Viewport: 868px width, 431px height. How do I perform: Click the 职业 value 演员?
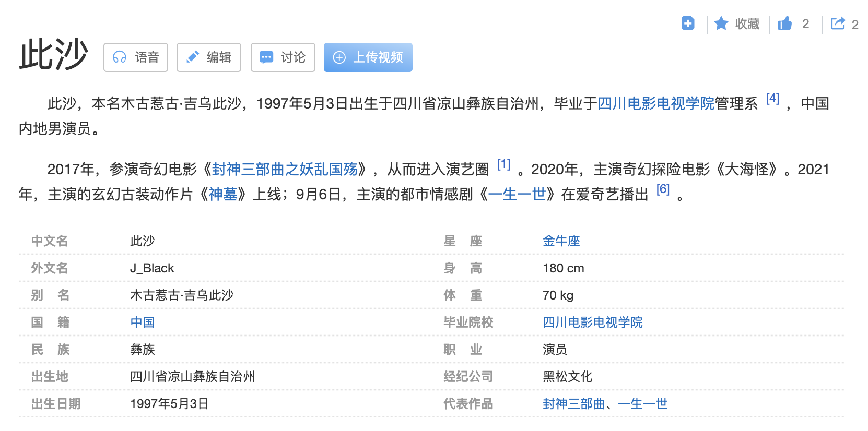coord(555,350)
